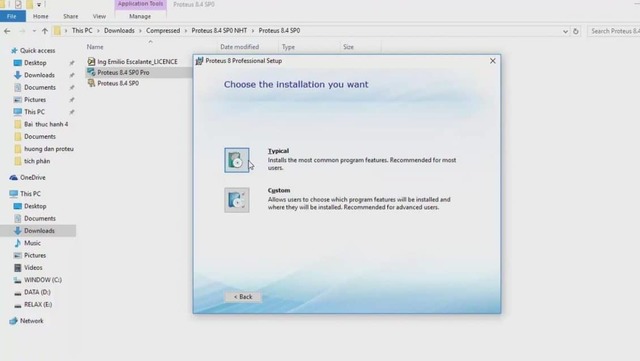Choose the Custom installation icon

(236, 200)
